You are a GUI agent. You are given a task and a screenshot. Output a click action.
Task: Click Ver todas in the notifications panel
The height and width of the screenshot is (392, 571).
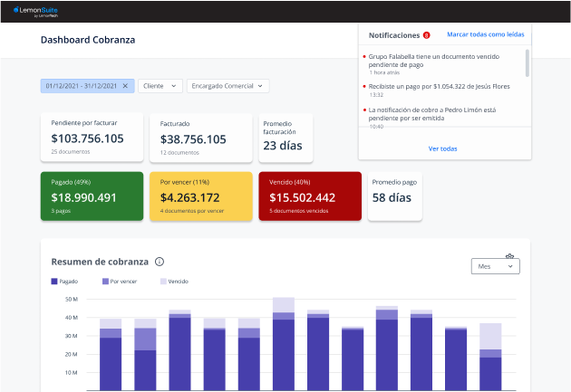click(442, 148)
